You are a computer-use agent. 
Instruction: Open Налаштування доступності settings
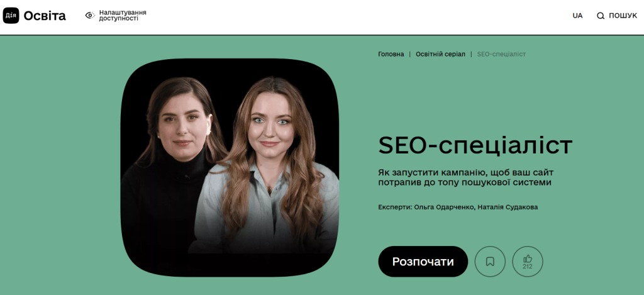123,16
